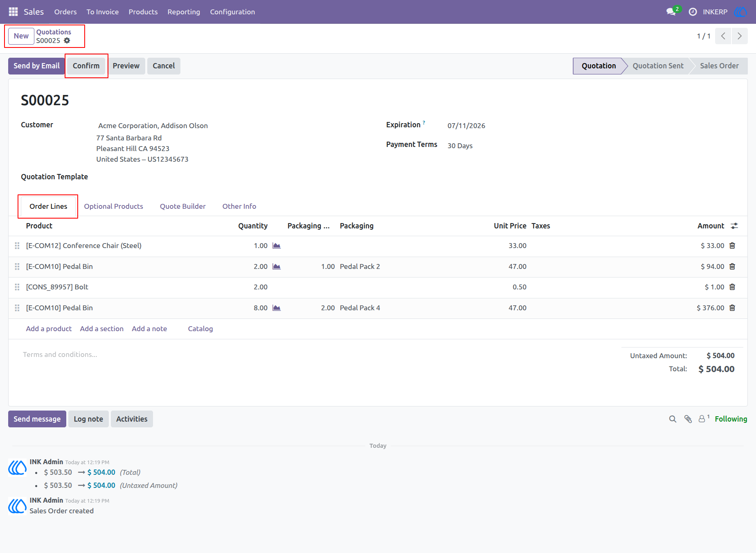Delete the $ 376.00 Pedal Bin line

point(732,308)
